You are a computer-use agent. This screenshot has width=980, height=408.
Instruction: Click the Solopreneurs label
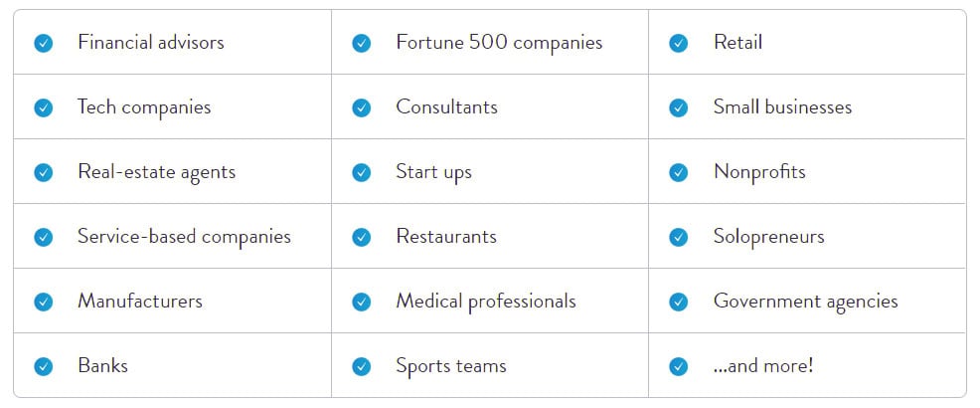tap(768, 237)
